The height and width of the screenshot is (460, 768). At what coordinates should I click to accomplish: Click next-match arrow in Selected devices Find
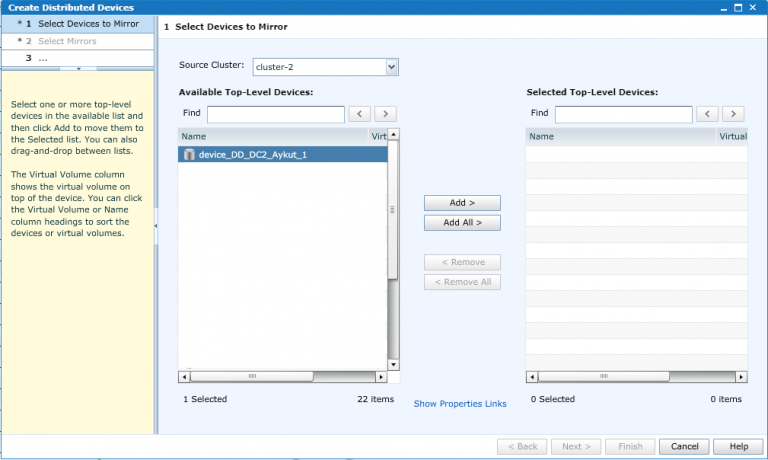point(733,114)
